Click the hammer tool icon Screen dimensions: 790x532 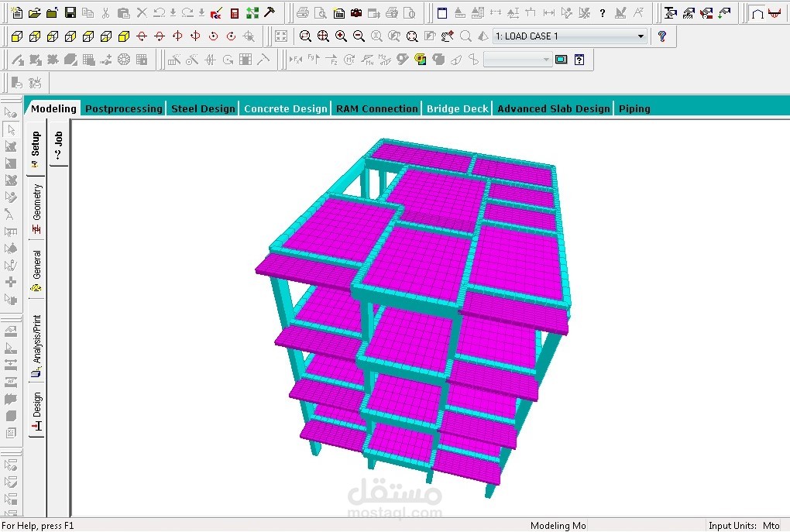point(270,12)
